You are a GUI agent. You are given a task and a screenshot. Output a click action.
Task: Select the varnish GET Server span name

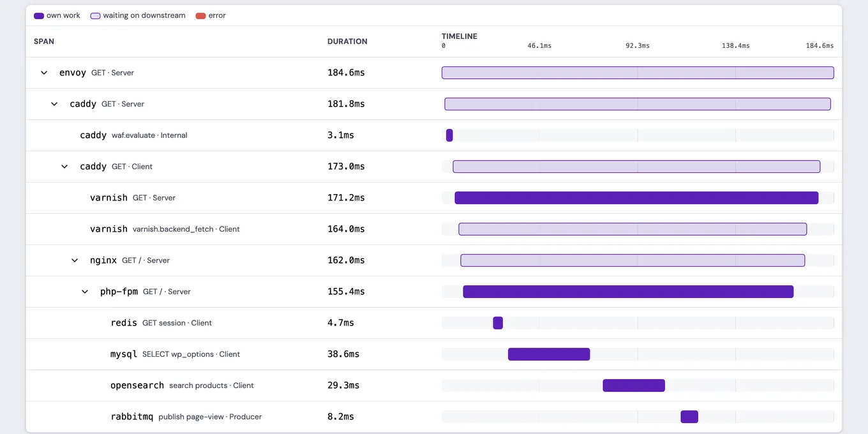109,198
